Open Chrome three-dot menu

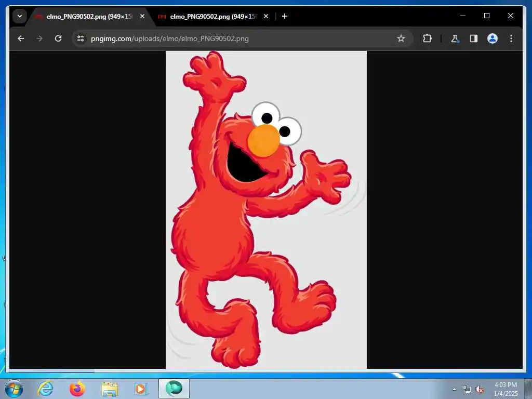tap(511, 38)
